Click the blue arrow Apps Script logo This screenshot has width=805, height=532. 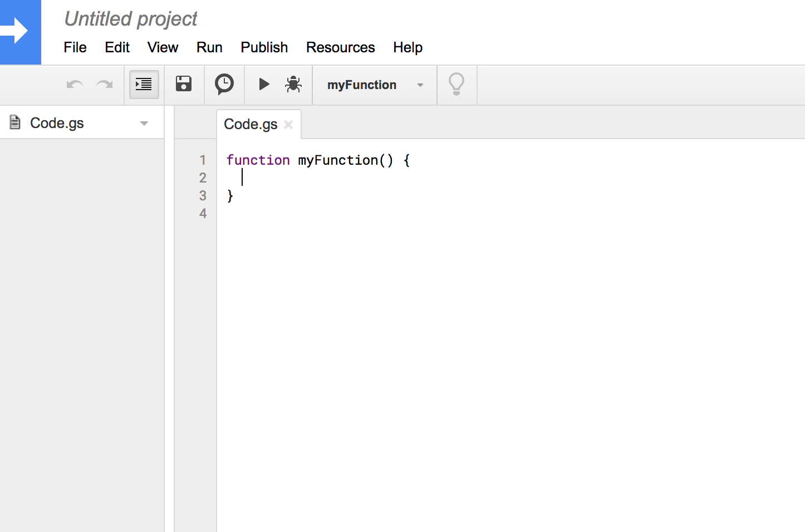tap(20, 32)
